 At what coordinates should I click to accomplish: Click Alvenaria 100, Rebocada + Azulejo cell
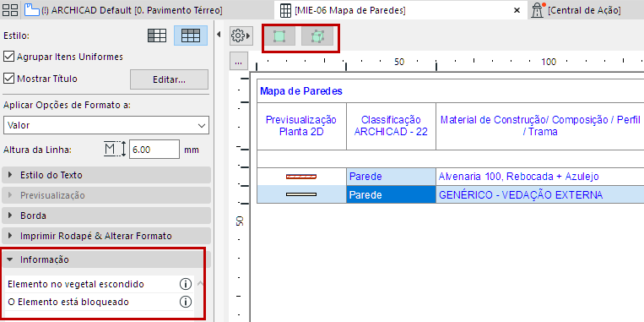point(540,177)
